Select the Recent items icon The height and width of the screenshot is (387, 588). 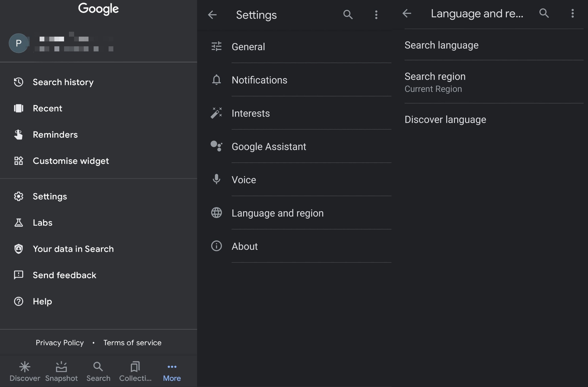(18, 108)
